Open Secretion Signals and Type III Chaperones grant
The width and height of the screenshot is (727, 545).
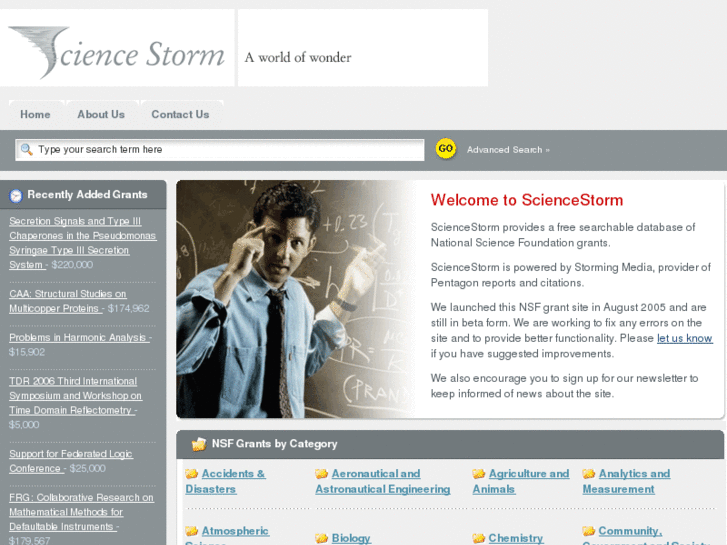point(83,243)
